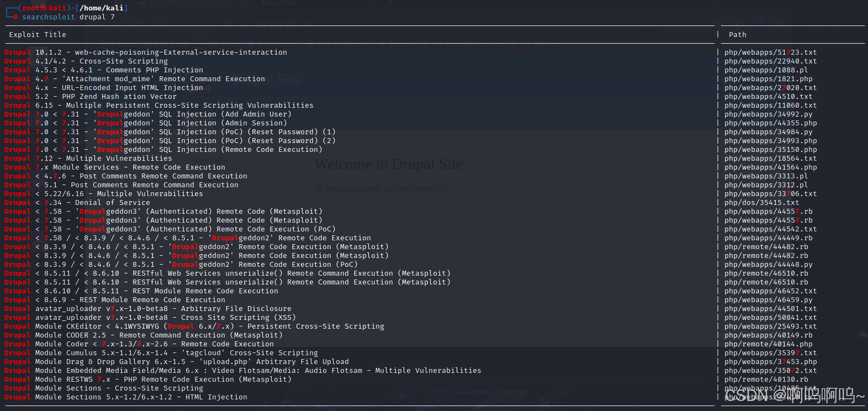Select the 'Module Sections - Cross-Site Scripting' row

(x=104, y=388)
